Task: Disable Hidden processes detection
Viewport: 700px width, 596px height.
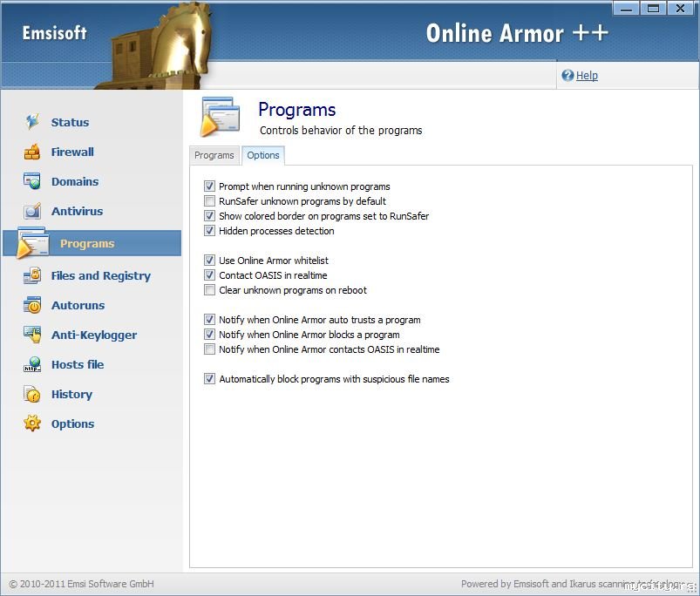Action: pos(209,231)
